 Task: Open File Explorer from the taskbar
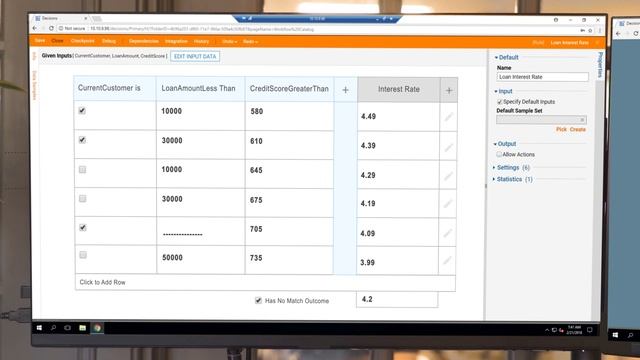pyautogui.click(x=82, y=328)
